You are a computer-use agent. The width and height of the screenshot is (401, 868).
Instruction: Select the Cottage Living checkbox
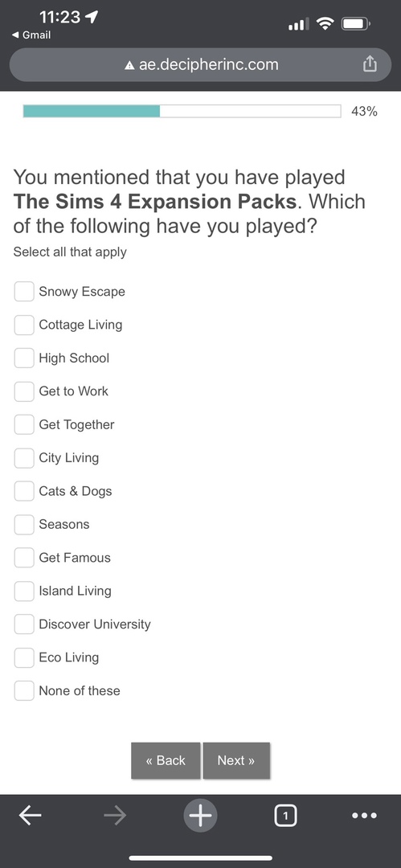coord(24,325)
